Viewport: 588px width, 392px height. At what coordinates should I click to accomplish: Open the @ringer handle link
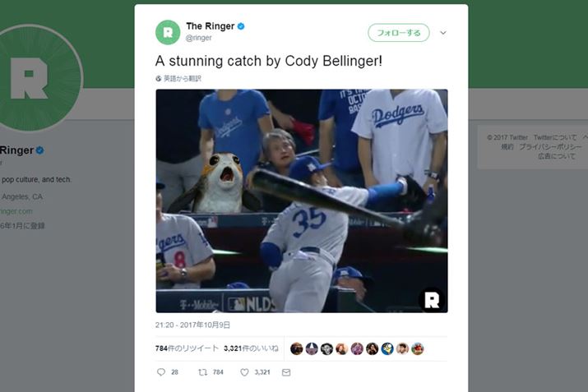pos(199,38)
